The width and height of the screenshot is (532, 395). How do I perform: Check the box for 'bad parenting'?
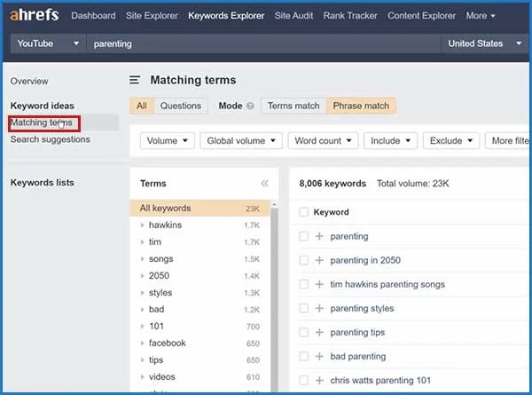coord(303,356)
